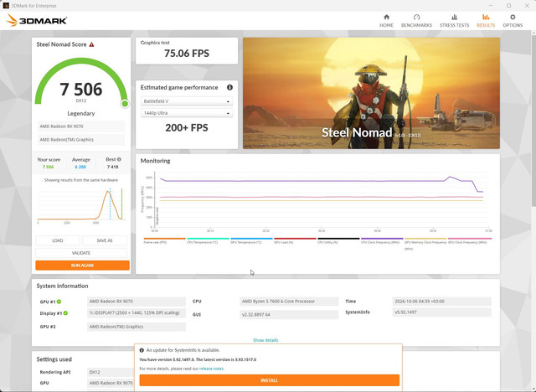
Task: Open the release notes link
Action: pyautogui.click(x=212, y=369)
